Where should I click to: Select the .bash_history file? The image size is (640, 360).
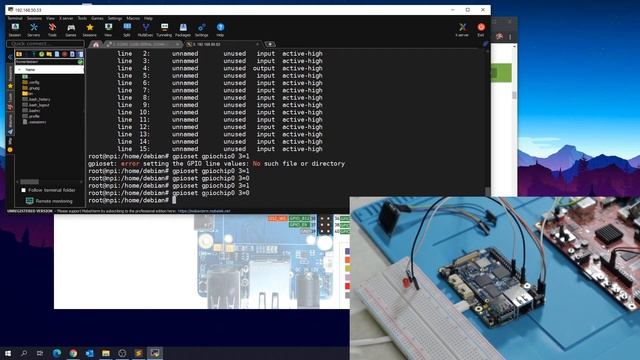click(x=36, y=99)
